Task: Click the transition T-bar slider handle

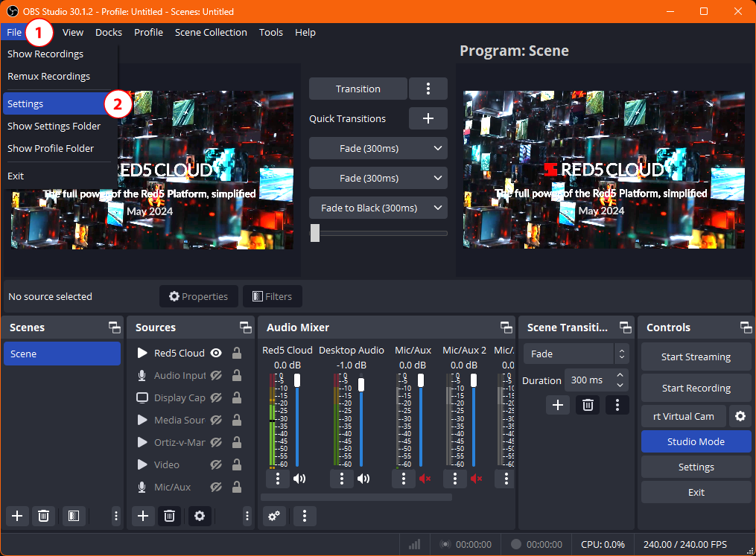Action: click(315, 233)
